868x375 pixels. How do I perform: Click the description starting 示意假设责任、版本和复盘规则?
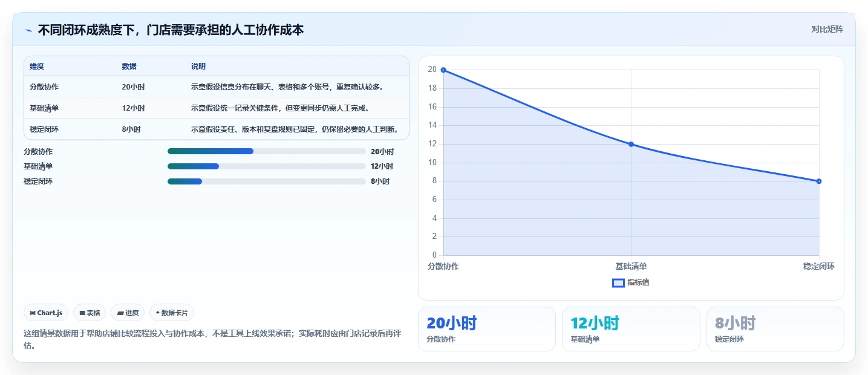[295, 129]
